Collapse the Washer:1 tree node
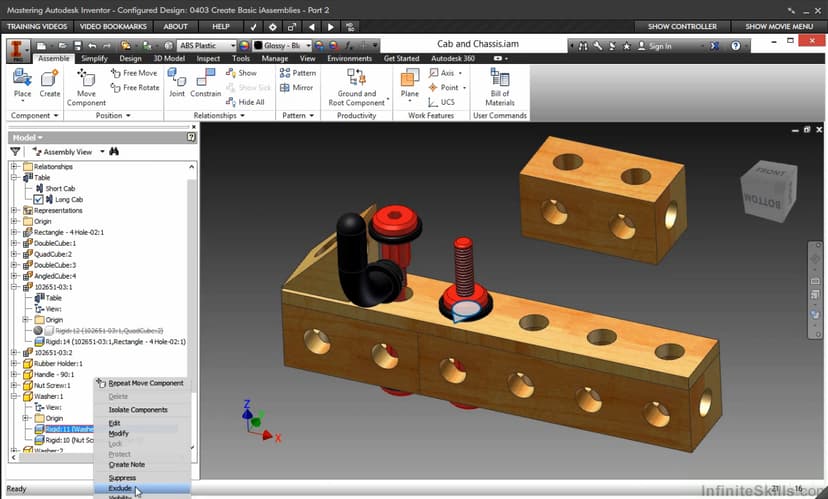 coord(14,396)
